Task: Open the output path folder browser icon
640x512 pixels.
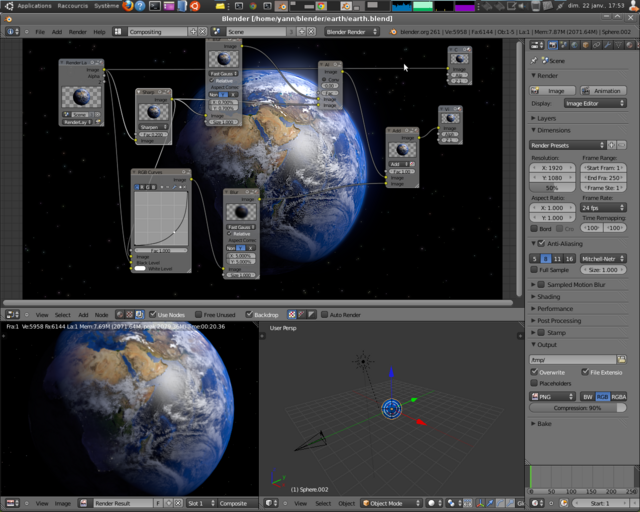Action: point(621,359)
